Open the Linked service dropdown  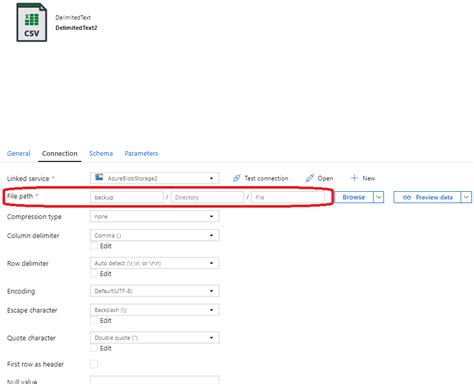(155, 178)
